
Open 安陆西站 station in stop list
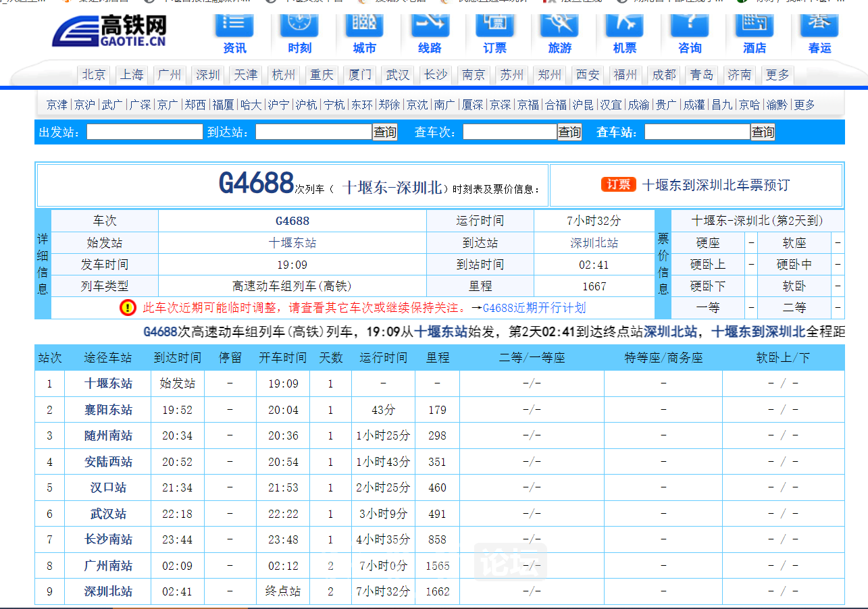point(108,462)
